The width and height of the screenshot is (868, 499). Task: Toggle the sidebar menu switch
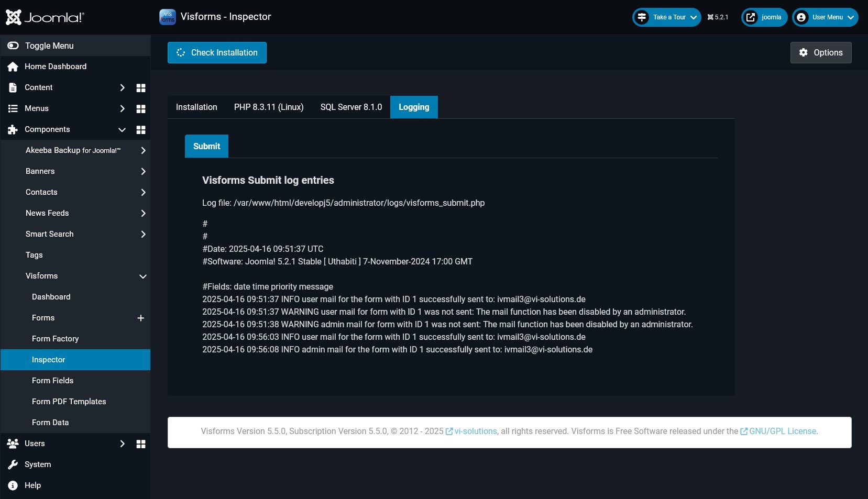pos(13,46)
